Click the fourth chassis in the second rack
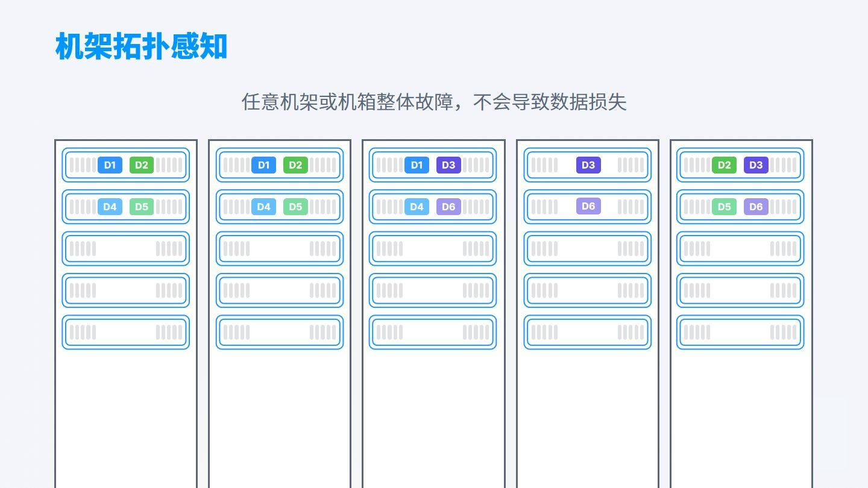The width and height of the screenshot is (868, 488). (280, 290)
